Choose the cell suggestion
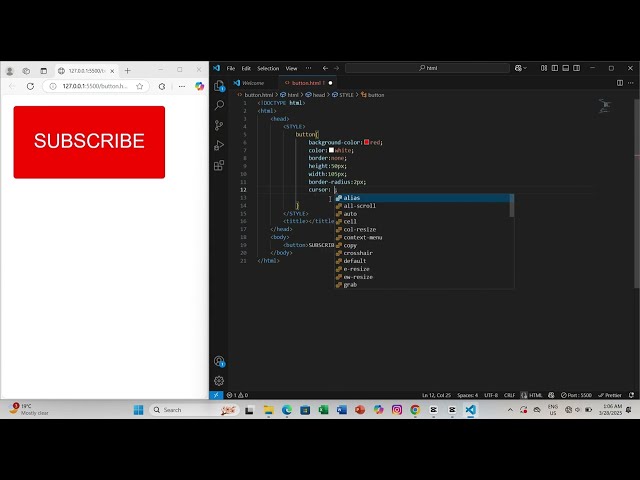640x480 pixels. tap(422, 222)
